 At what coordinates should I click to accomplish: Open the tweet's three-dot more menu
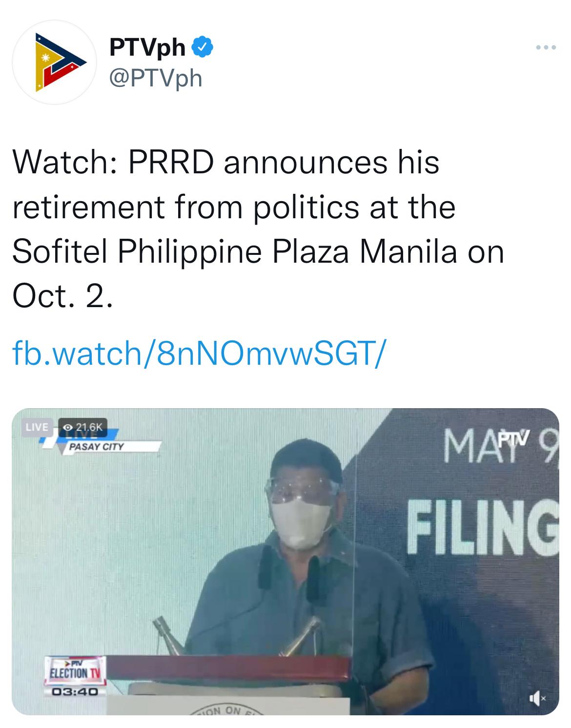tap(546, 48)
